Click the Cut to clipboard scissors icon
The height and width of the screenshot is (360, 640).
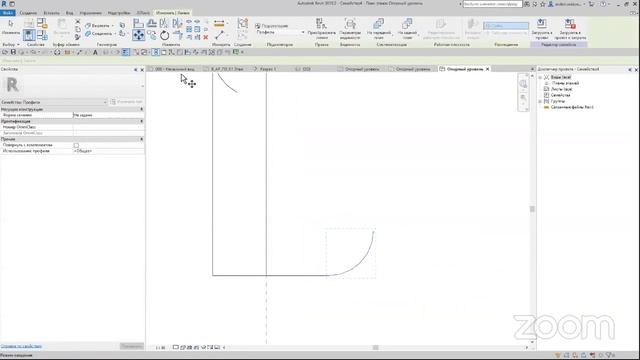tap(78, 22)
